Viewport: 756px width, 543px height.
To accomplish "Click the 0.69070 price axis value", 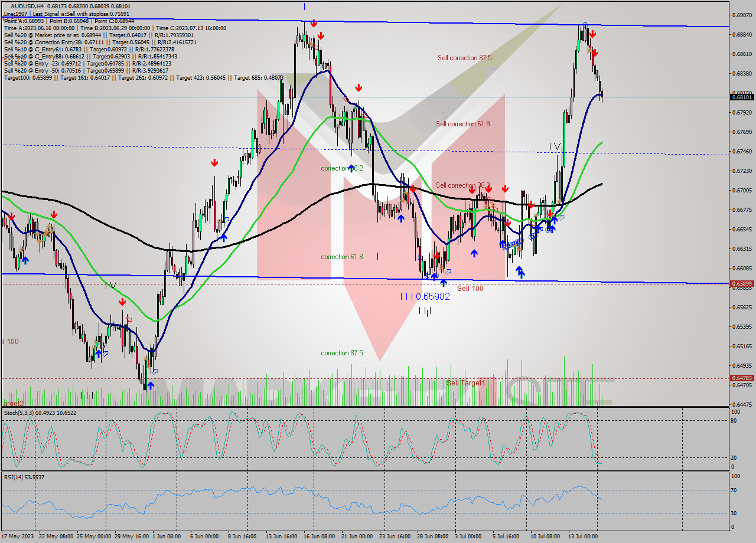I will (742, 15).
